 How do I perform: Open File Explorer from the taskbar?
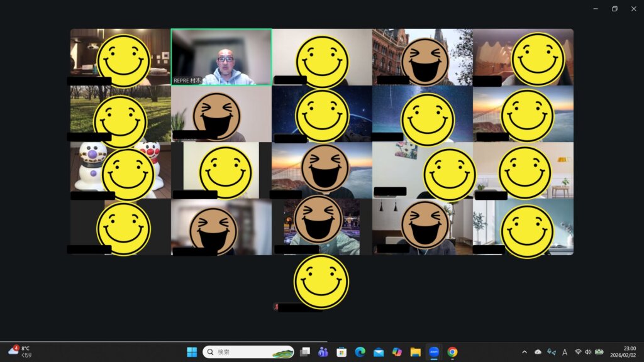[x=415, y=352]
